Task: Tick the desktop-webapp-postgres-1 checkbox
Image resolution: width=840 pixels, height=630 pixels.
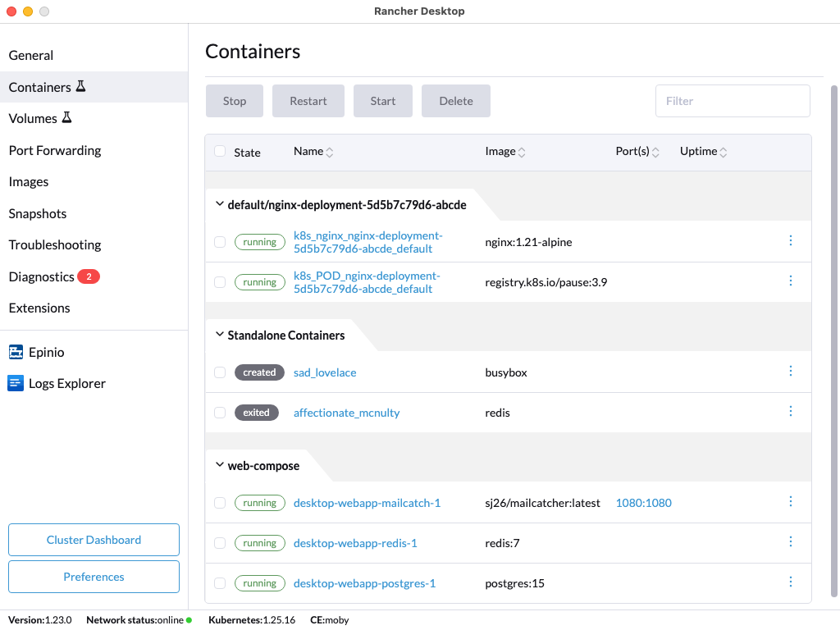Action: coord(220,583)
